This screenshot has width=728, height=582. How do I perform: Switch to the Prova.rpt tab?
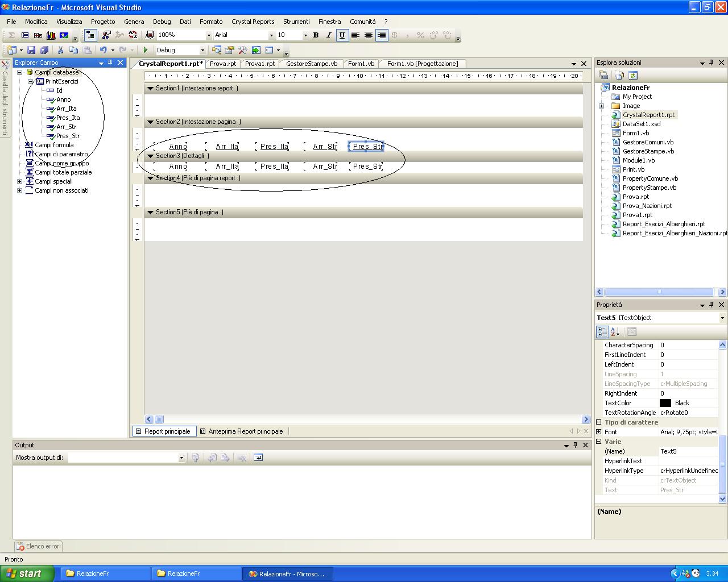pos(222,64)
